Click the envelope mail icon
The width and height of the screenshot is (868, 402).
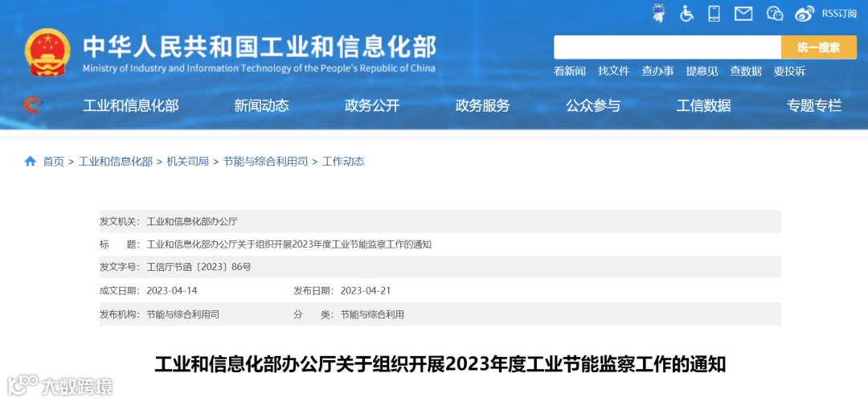click(x=743, y=14)
